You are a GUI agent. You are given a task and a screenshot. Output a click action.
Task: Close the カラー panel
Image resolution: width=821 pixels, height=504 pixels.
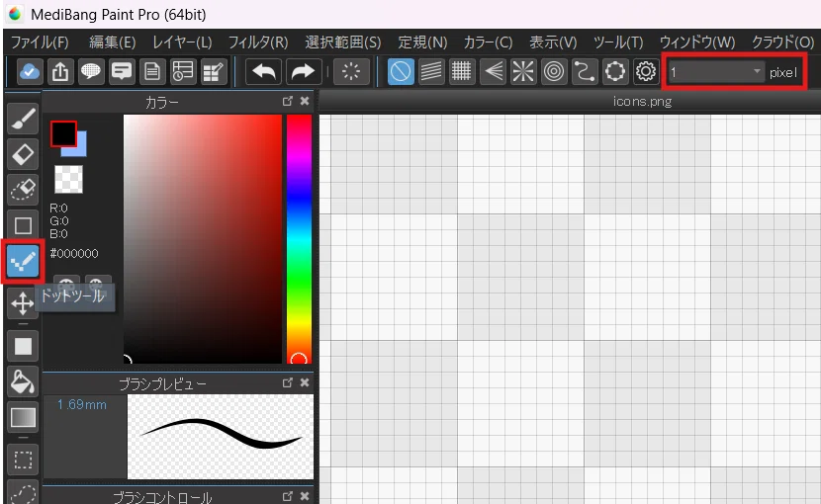click(305, 101)
